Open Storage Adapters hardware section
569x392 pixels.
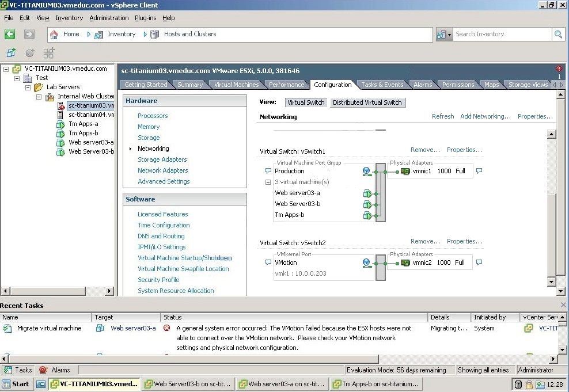tap(162, 159)
